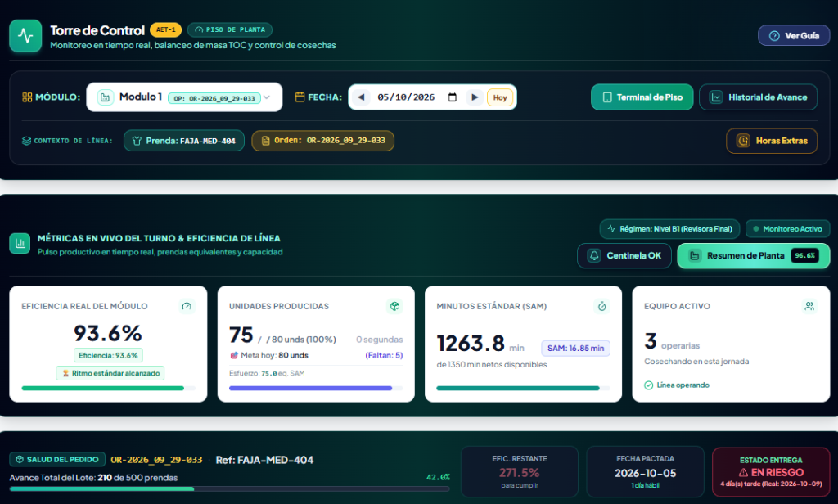Click the Fecha Pactada 2026-10-05 card
The width and height of the screenshot is (838, 504).
[x=645, y=472]
